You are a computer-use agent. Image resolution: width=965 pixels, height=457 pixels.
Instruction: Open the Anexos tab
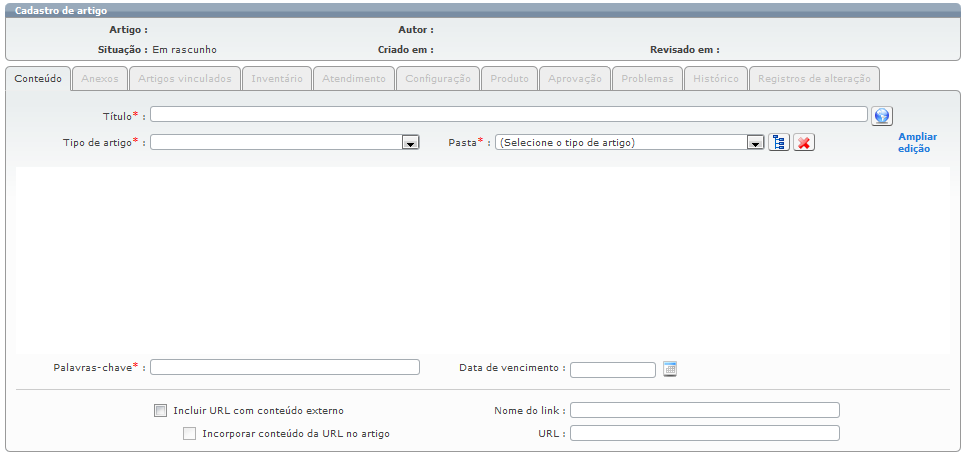tap(100, 79)
